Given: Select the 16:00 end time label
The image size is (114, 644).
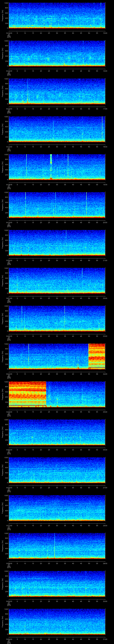Looking at the screenshot, I should 105,71.
